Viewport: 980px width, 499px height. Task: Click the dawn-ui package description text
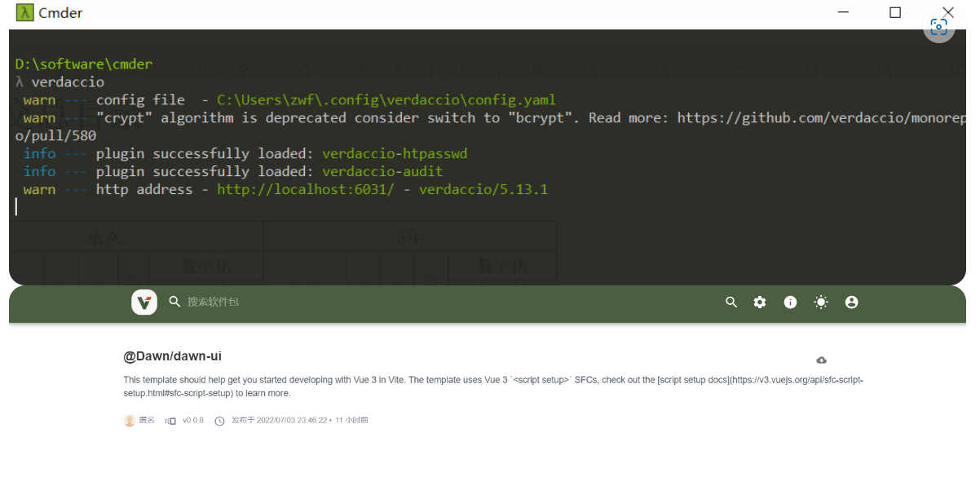click(493, 386)
